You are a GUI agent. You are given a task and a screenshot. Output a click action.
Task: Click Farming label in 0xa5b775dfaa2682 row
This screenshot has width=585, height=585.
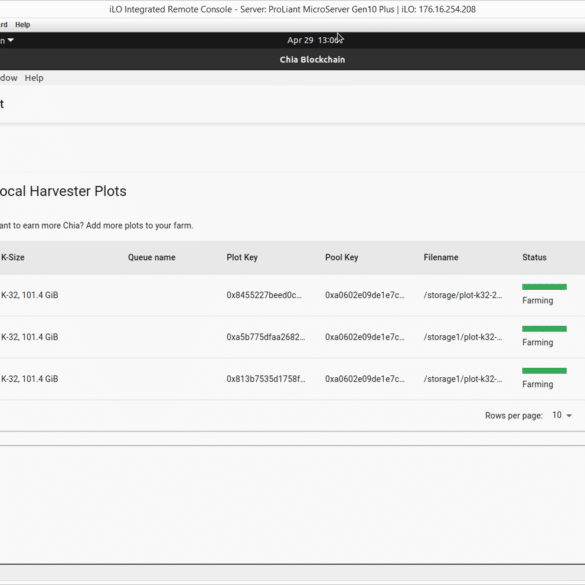pos(537,342)
